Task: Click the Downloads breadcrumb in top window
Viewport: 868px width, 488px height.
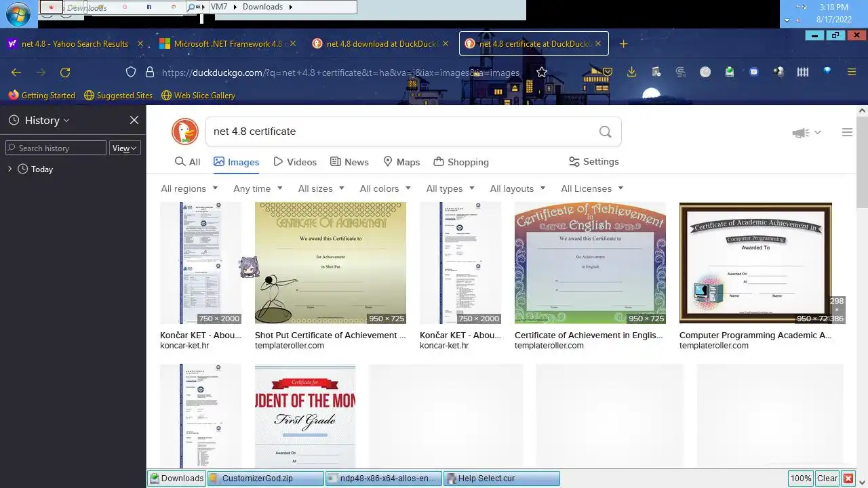Action: [262, 7]
